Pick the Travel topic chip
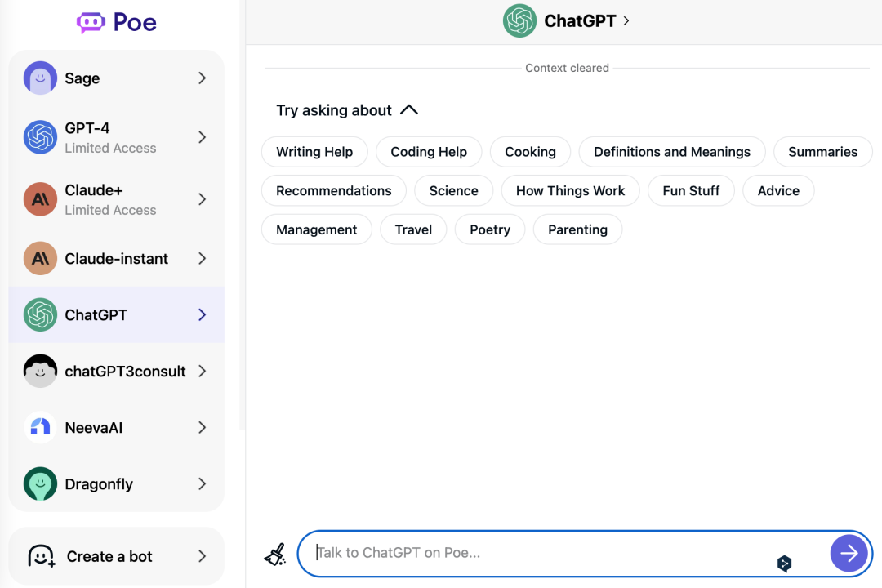The image size is (882, 588). click(x=413, y=229)
